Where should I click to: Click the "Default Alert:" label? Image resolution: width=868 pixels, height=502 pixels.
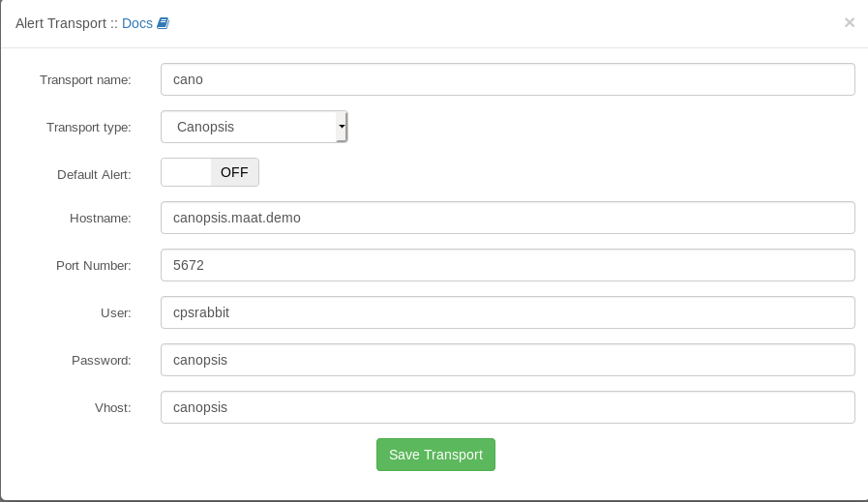94,175
